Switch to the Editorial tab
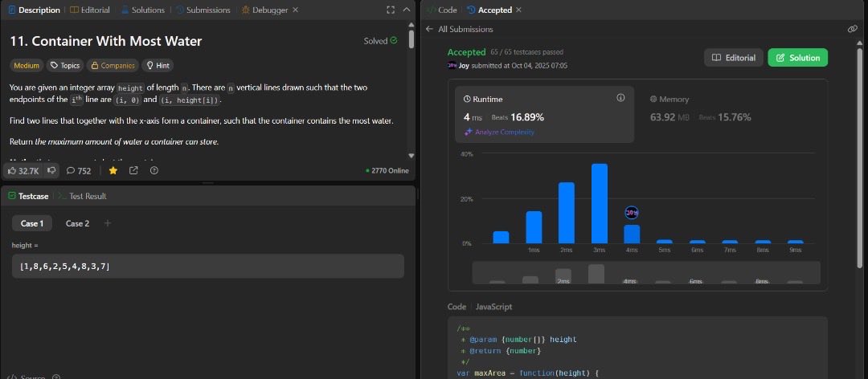Viewport: 868px width, 379px height. (90, 10)
